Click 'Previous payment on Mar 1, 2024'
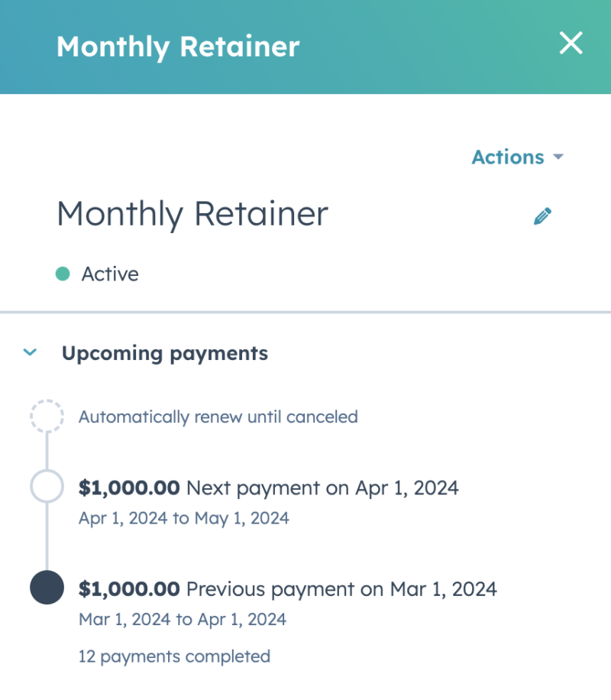This screenshot has width=611, height=700. 341,589
